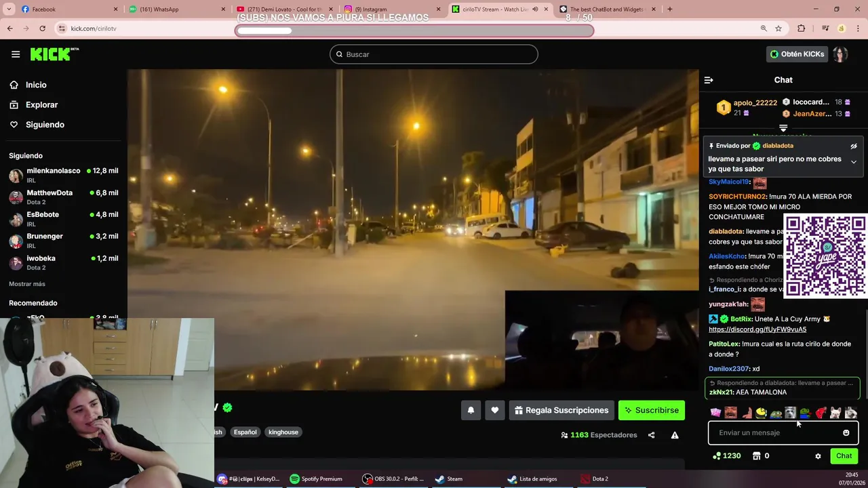Switch to The best ChatBot and Widgets tab

(x=609, y=9)
